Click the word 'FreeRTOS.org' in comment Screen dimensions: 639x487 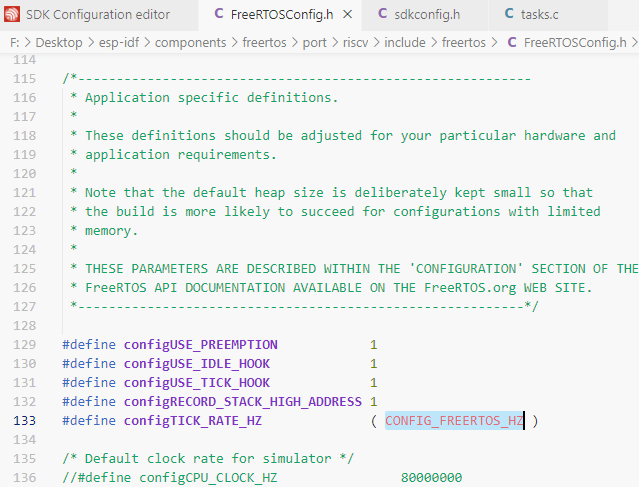(x=470, y=288)
